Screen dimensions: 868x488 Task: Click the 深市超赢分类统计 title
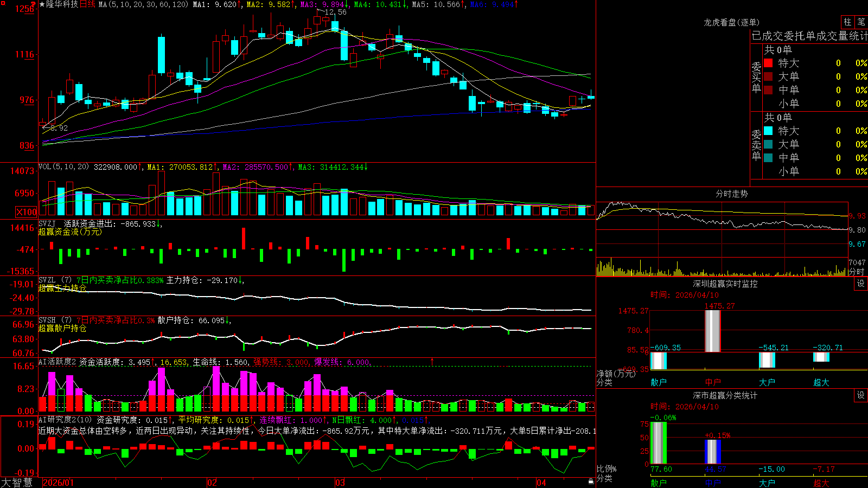coord(725,395)
